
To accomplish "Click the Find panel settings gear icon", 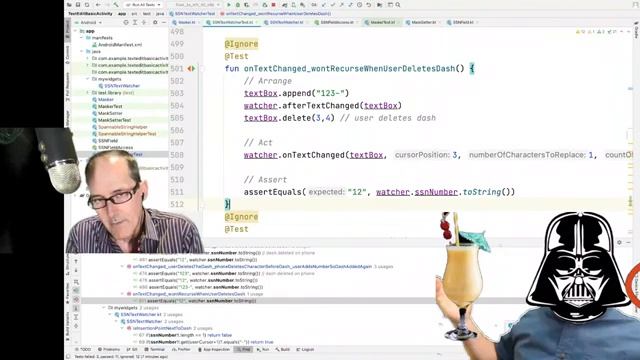I will [x=619, y=242].
